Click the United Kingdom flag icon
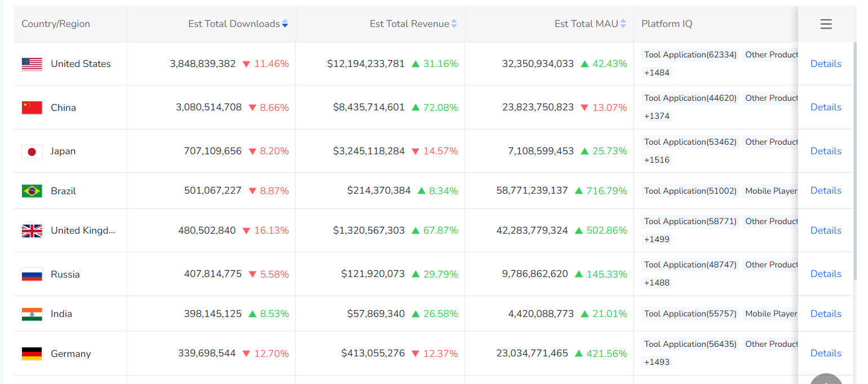This screenshot has width=868, height=384. [x=32, y=231]
